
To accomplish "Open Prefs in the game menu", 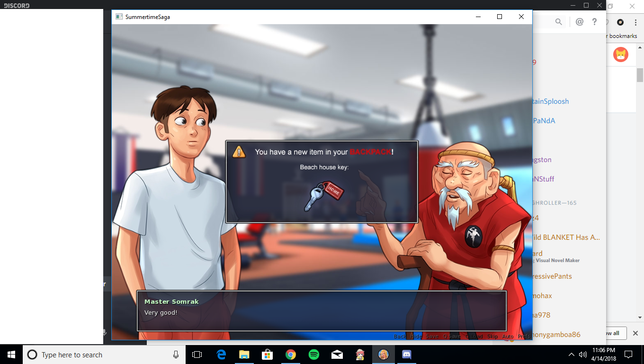I will coord(524,337).
